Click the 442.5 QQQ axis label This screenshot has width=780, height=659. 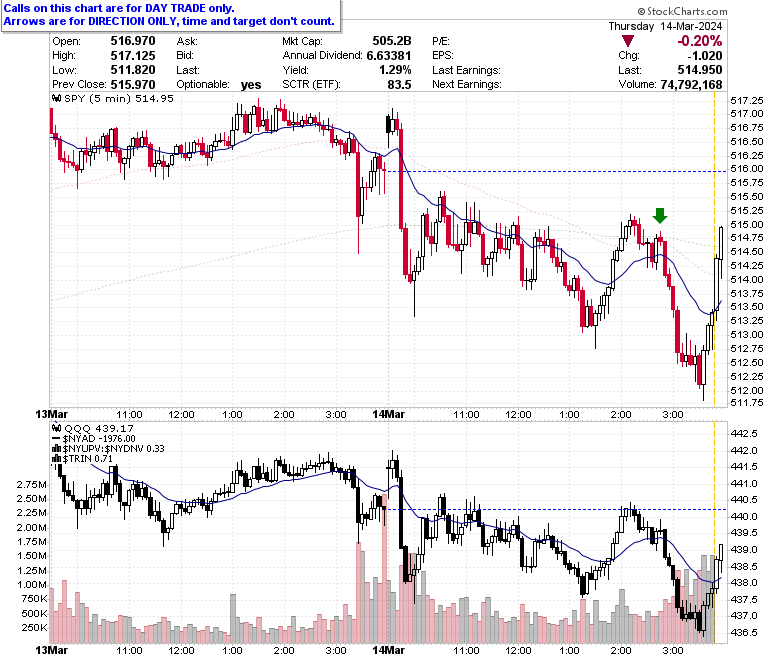click(x=744, y=434)
